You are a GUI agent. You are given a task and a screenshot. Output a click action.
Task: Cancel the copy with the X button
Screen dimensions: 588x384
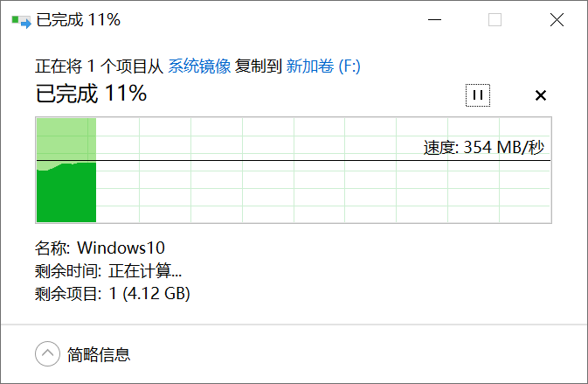click(x=540, y=94)
